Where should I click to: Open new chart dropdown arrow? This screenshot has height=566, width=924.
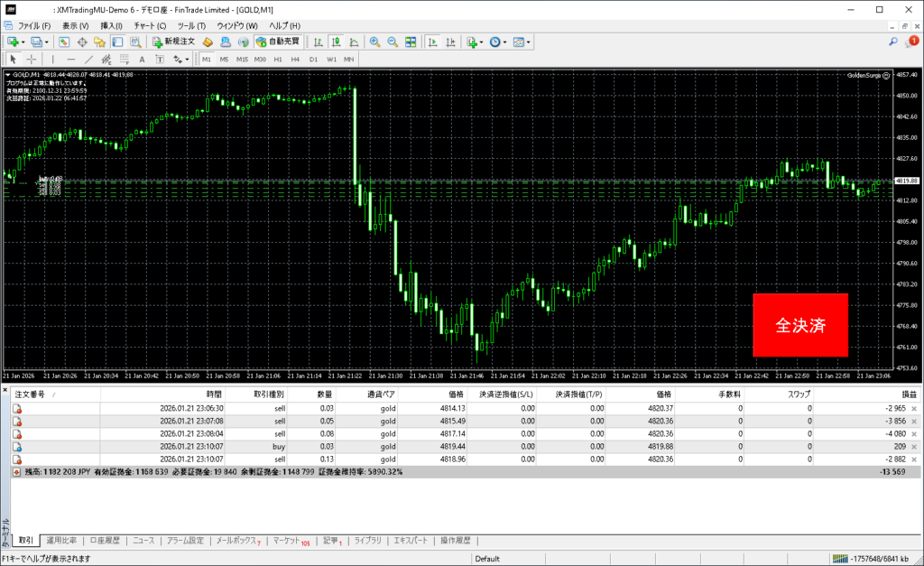click(23, 42)
